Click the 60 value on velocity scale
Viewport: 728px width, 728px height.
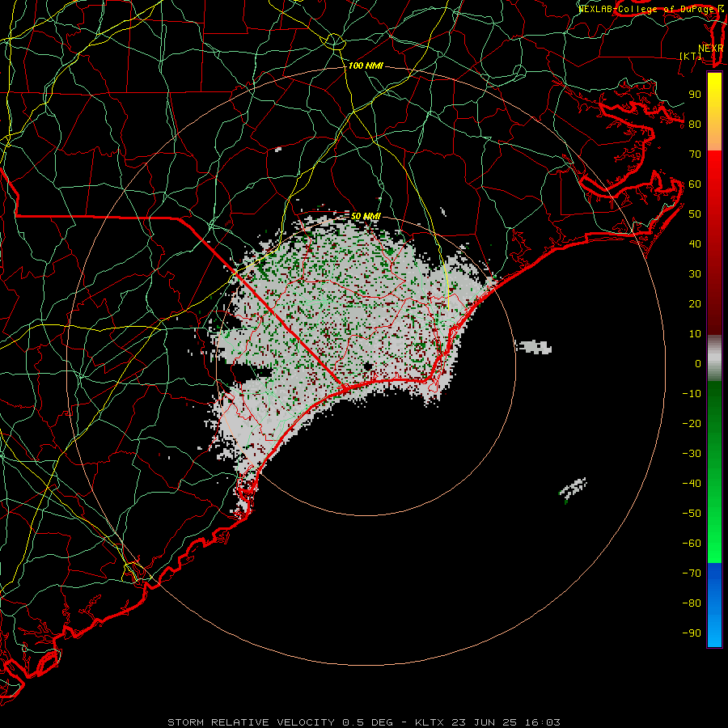(695, 184)
